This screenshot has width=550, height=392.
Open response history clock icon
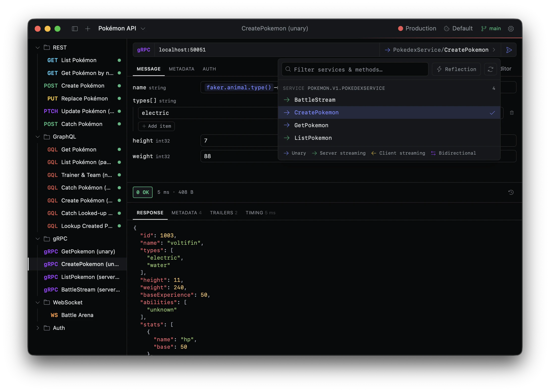click(x=511, y=192)
